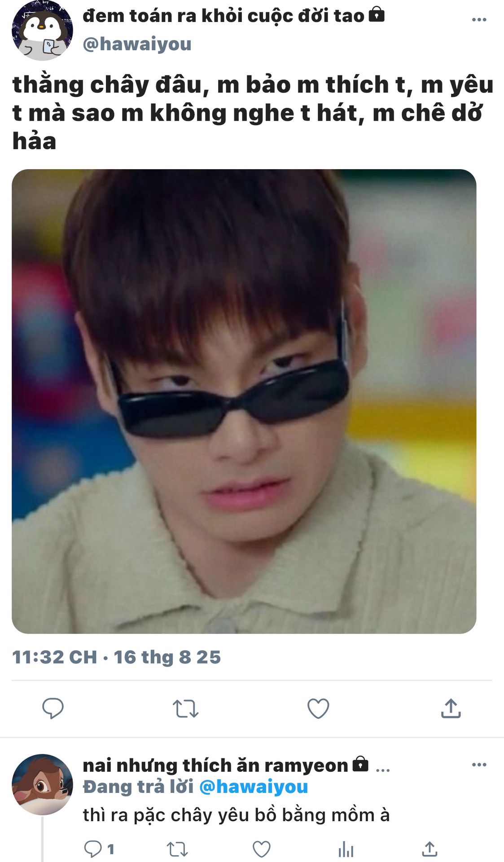Share the reply via upload icon
The width and height of the screenshot is (504, 862).
(x=429, y=849)
